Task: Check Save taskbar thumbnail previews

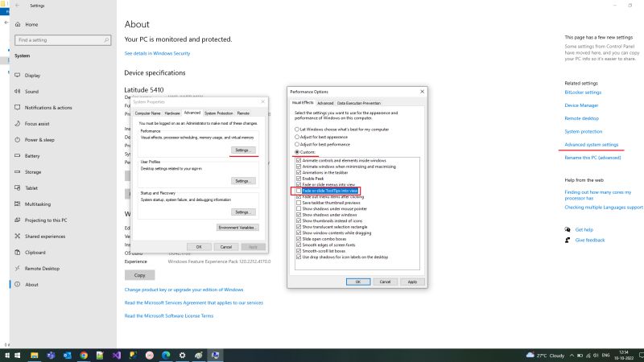Action: pos(299,203)
